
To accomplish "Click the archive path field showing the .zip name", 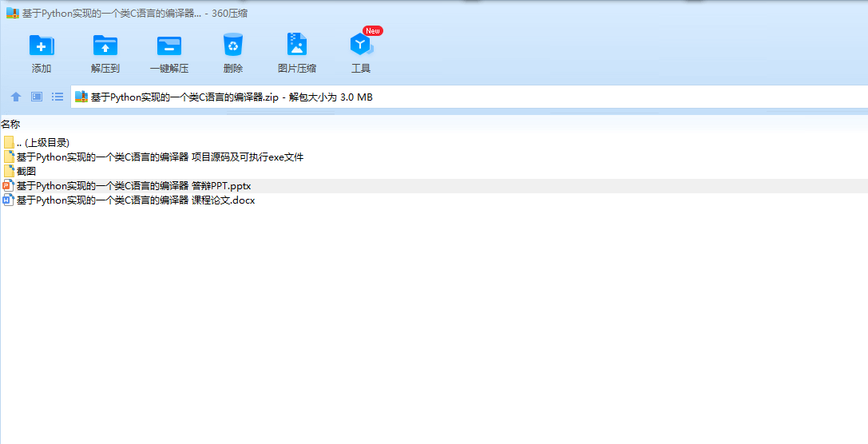I will [470, 97].
